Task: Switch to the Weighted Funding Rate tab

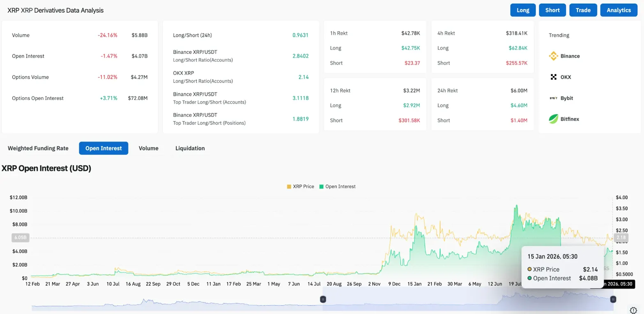Action: [38, 148]
